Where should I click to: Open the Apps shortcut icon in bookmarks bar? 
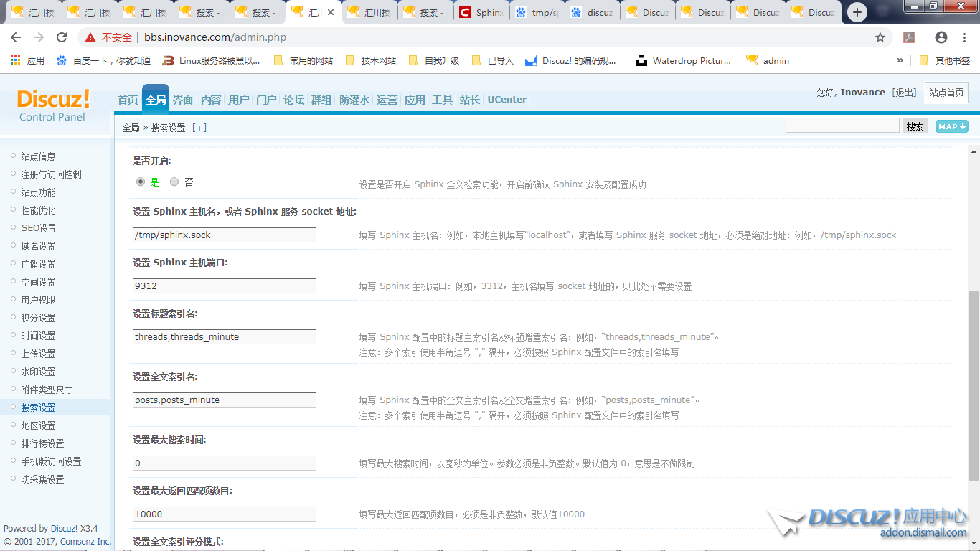15,60
